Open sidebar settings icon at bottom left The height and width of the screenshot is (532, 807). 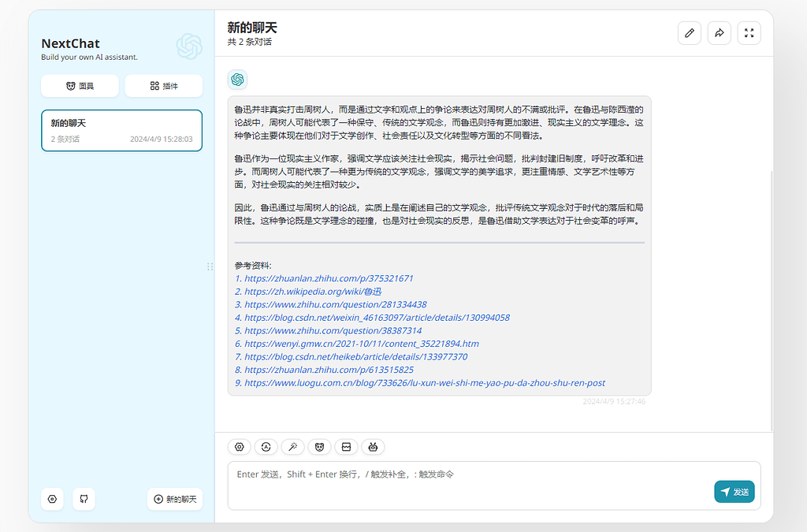52,499
